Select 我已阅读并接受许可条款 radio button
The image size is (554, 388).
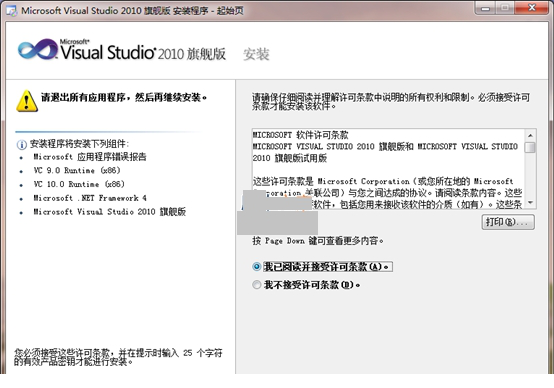pos(257,267)
